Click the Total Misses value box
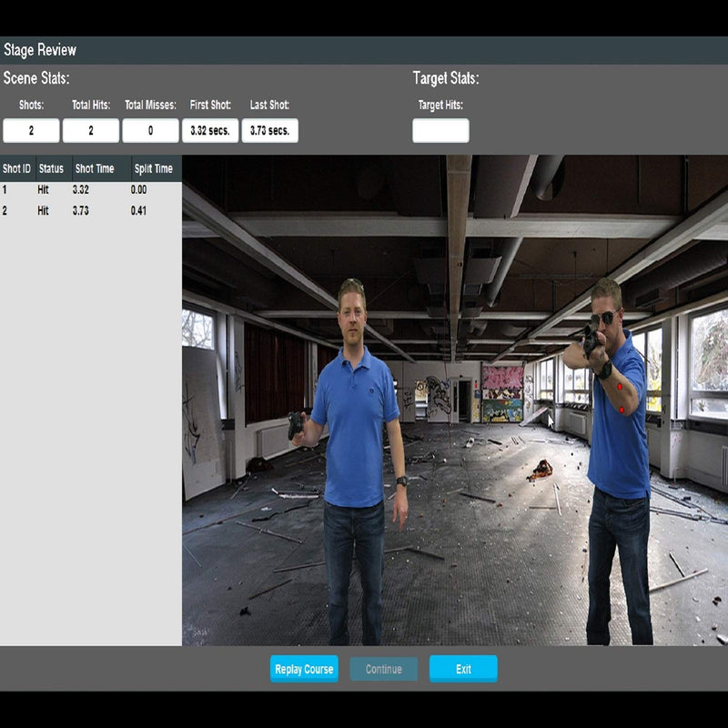 pyautogui.click(x=150, y=131)
